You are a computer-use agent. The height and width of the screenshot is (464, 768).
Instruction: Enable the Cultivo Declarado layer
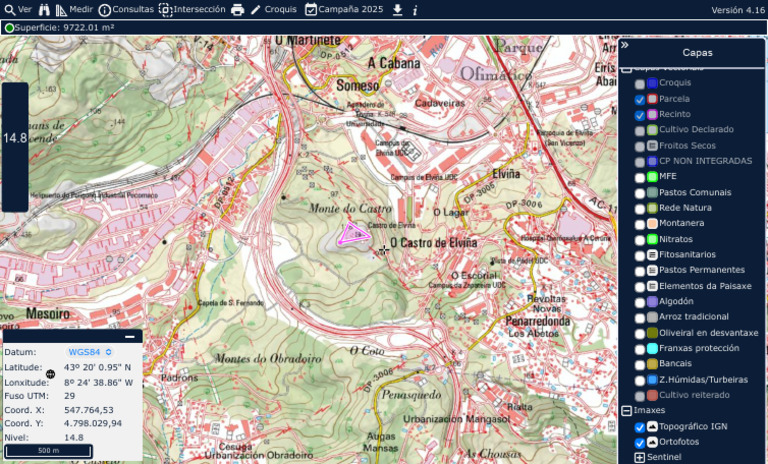pos(640,131)
